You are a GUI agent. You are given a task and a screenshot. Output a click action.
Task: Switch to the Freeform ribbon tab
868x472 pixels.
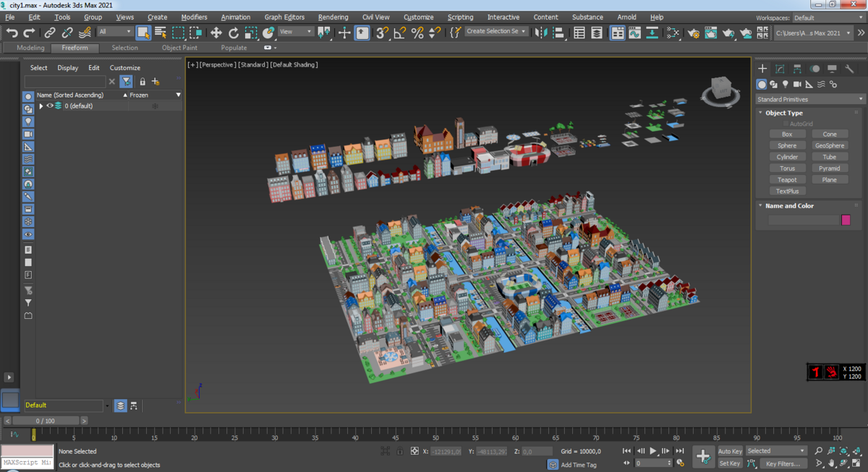[75, 48]
